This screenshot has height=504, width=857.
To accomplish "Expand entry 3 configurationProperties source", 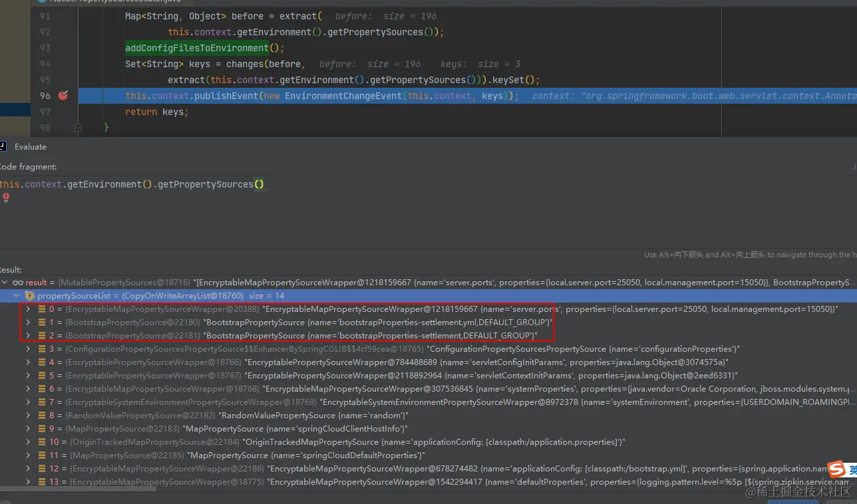I will (x=28, y=349).
